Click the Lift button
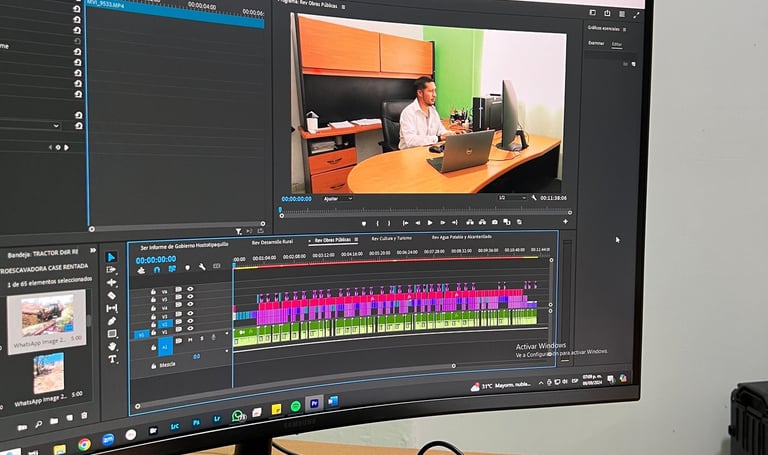Viewport: 768px width, 455px height. 470,222
